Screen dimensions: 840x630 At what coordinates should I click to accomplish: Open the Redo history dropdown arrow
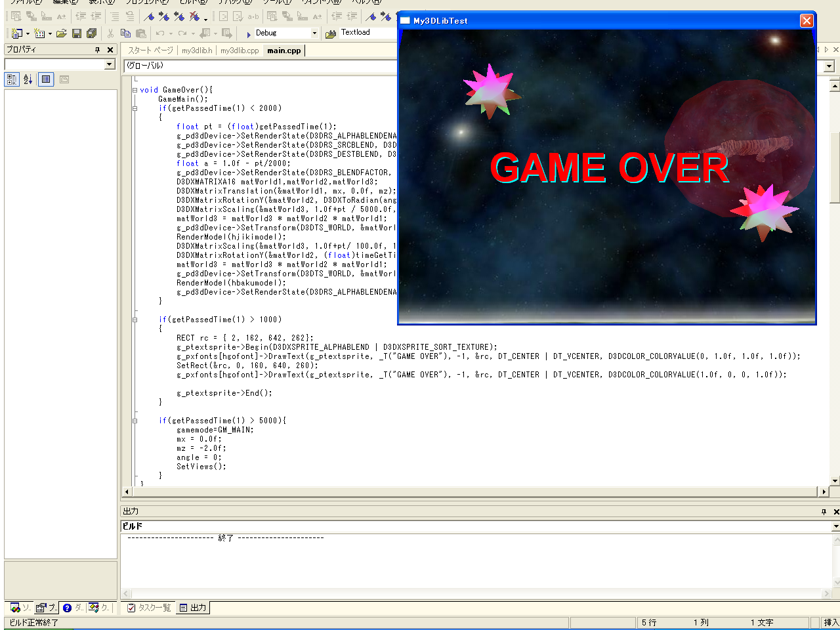pyautogui.click(x=193, y=33)
